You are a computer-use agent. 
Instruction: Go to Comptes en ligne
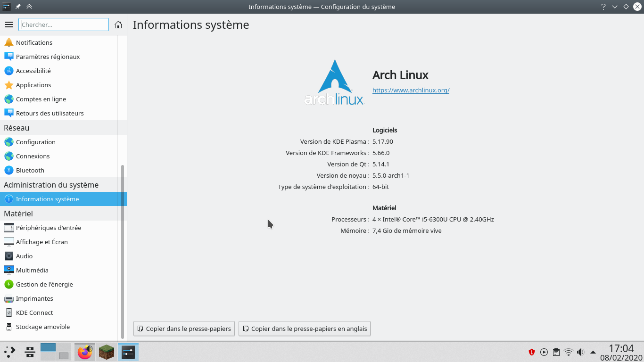point(58,99)
